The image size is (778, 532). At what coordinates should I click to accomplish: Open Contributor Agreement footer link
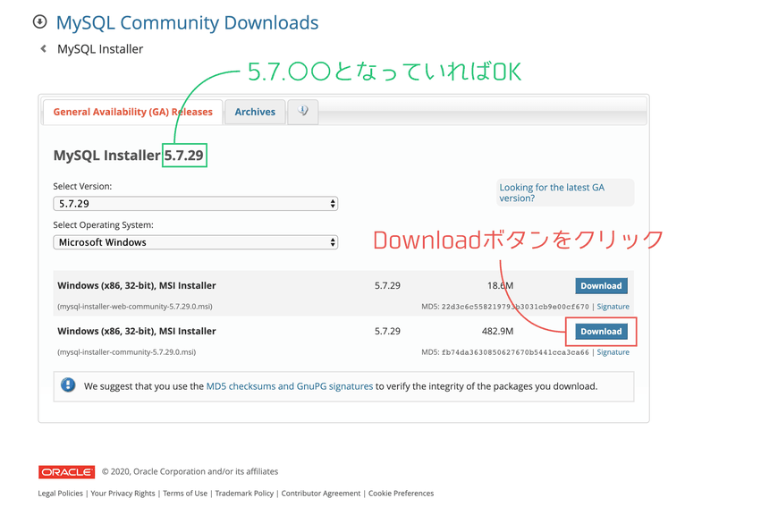pos(321,494)
